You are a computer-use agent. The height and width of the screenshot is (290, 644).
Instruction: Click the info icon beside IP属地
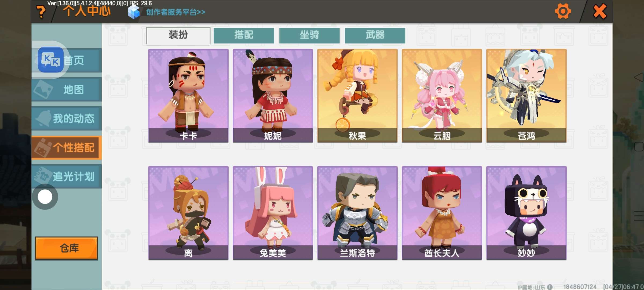coord(550,287)
